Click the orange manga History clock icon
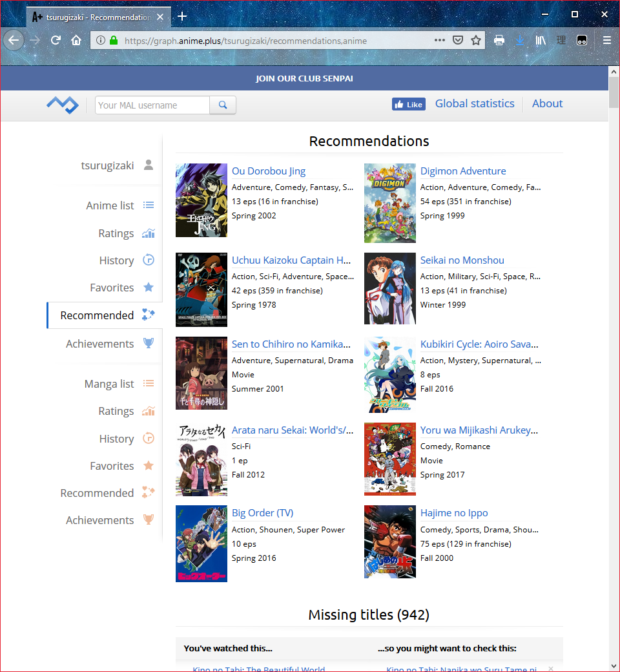620x672 pixels. pos(149,438)
